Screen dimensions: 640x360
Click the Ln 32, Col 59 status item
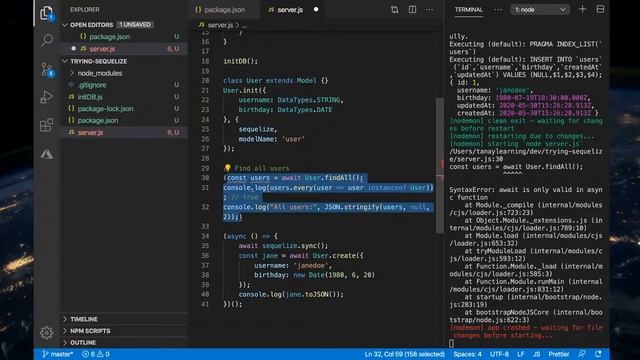click(x=404, y=354)
